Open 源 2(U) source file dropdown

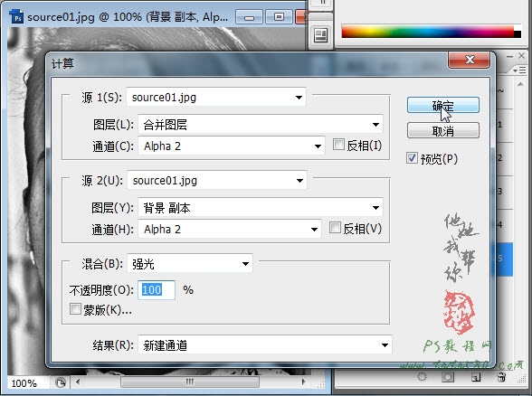tap(217, 181)
